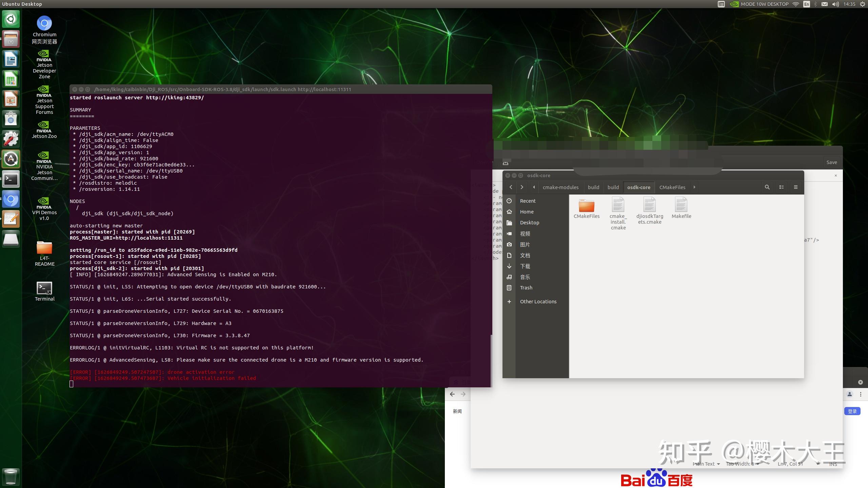868x488 pixels.
Task: Expand path bar left arrow
Action: 534,187
